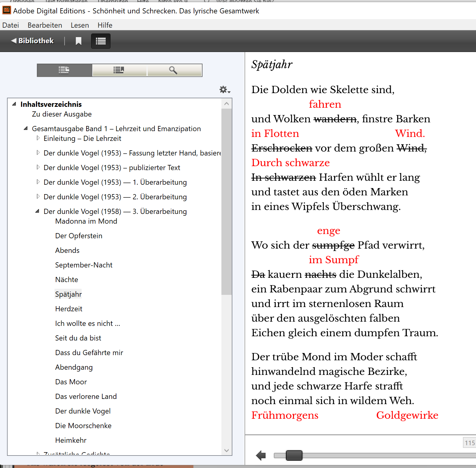Image resolution: width=476 pixels, height=468 pixels.
Task: Open the search tab with magnifier icon
Action: point(174,70)
